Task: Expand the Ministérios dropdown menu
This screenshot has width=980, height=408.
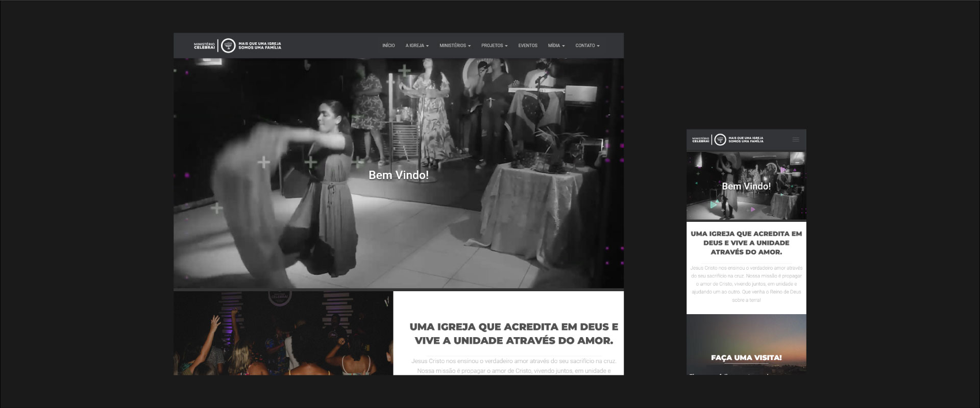Action: click(455, 46)
